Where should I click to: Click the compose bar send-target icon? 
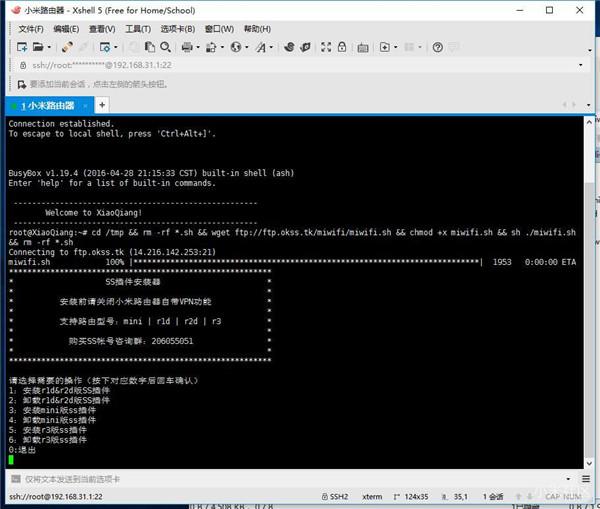point(16,479)
